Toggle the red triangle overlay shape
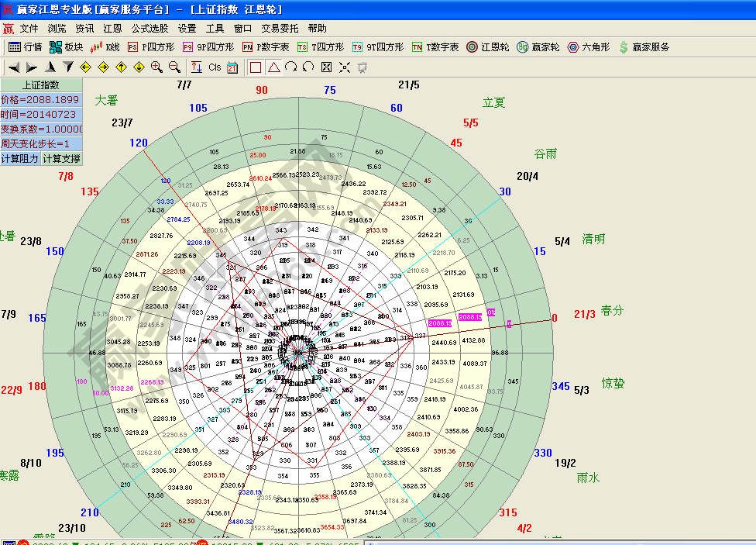 click(273, 67)
